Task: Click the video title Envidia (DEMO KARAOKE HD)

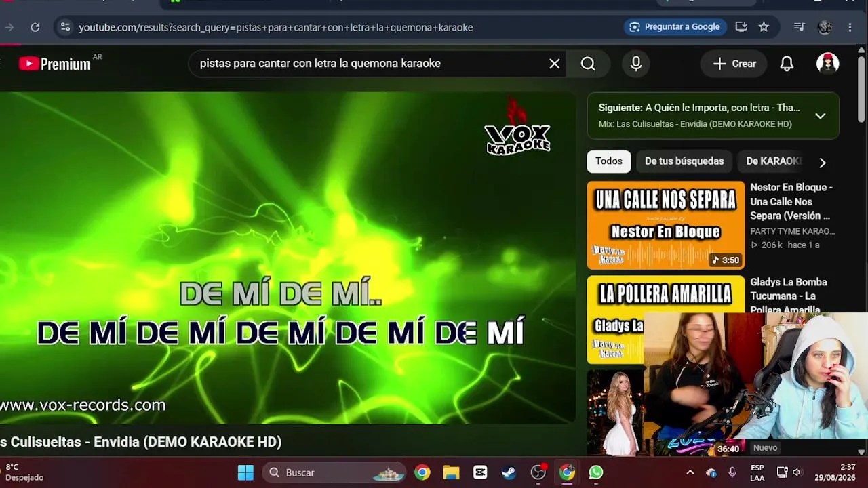Action: click(140, 442)
